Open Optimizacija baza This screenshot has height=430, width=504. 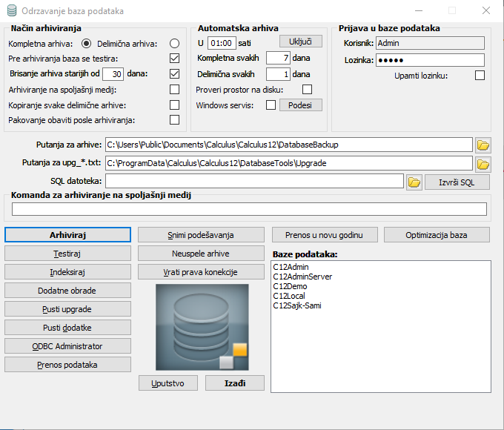tap(437, 235)
